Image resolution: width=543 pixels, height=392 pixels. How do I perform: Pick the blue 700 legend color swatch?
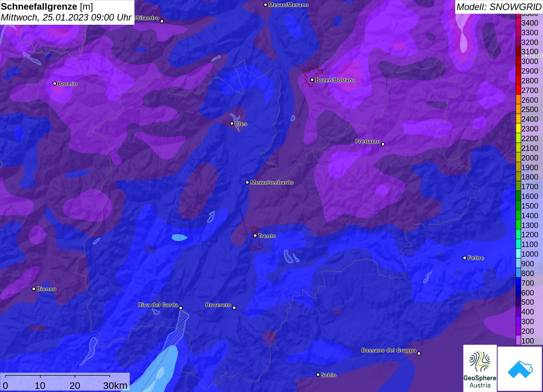point(518,283)
